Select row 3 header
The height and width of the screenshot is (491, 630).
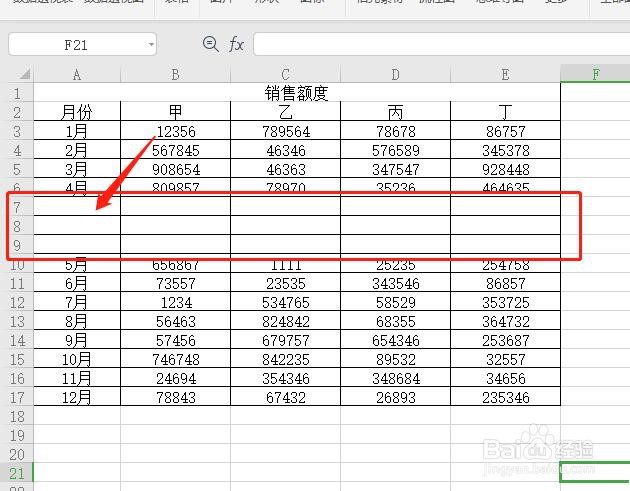point(17,131)
